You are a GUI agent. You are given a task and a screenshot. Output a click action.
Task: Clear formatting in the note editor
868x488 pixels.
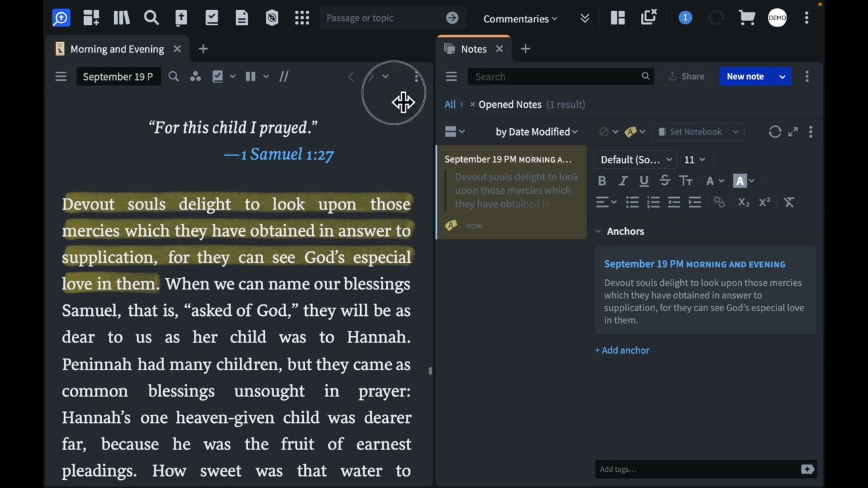click(789, 202)
